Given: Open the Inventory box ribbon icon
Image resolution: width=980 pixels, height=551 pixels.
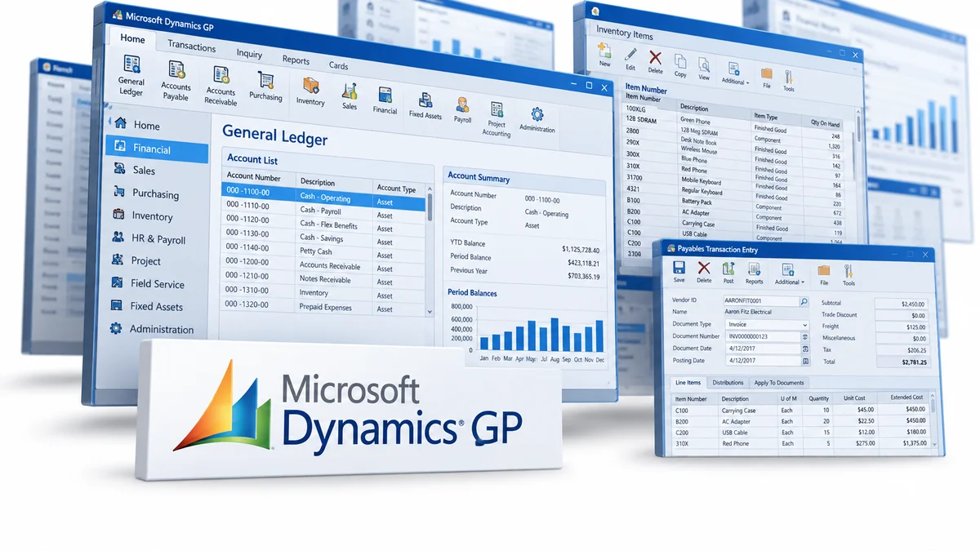Looking at the screenshot, I should (310, 91).
